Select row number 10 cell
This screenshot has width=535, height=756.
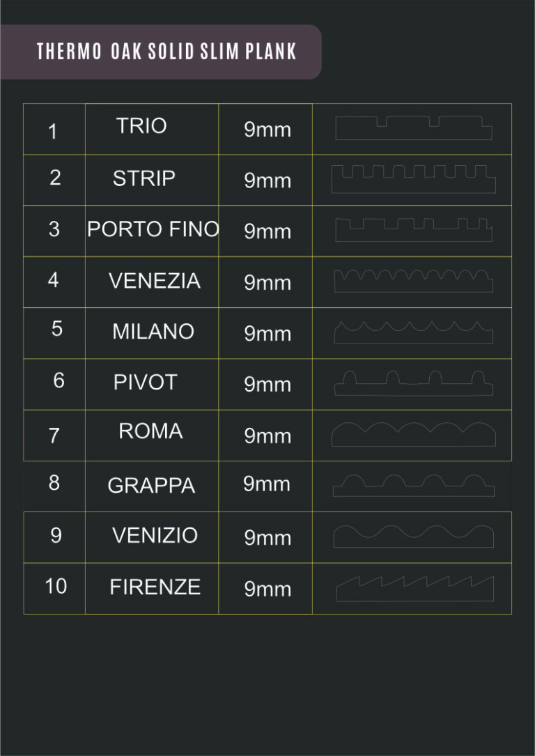[54, 588]
